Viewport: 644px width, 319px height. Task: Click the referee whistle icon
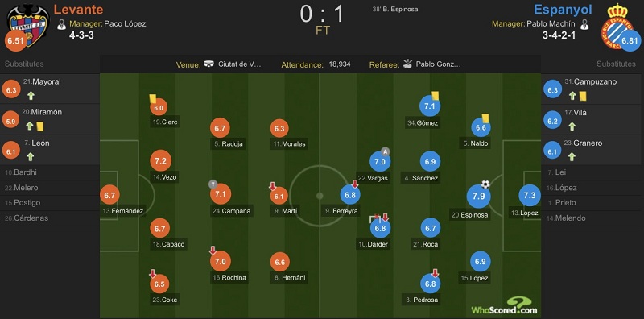[407, 64]
